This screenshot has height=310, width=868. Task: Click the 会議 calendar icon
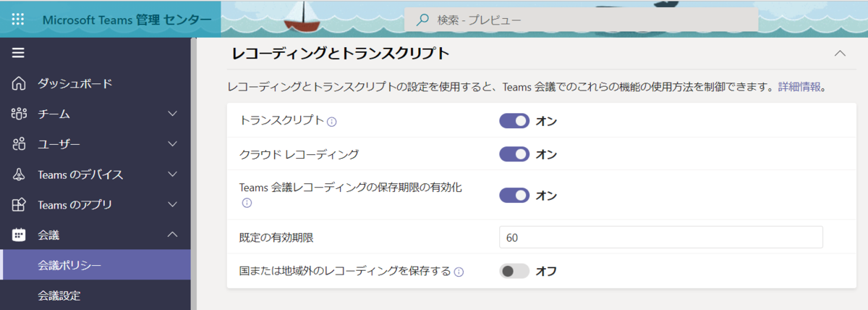19,235
